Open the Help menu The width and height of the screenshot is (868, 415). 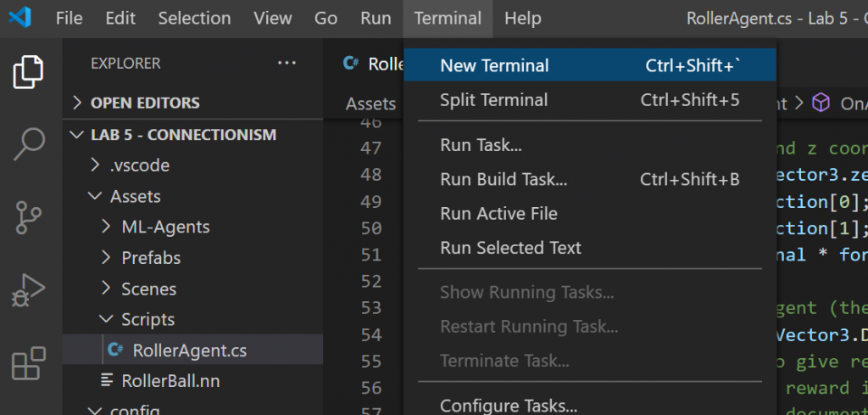[x=522, y=19]
